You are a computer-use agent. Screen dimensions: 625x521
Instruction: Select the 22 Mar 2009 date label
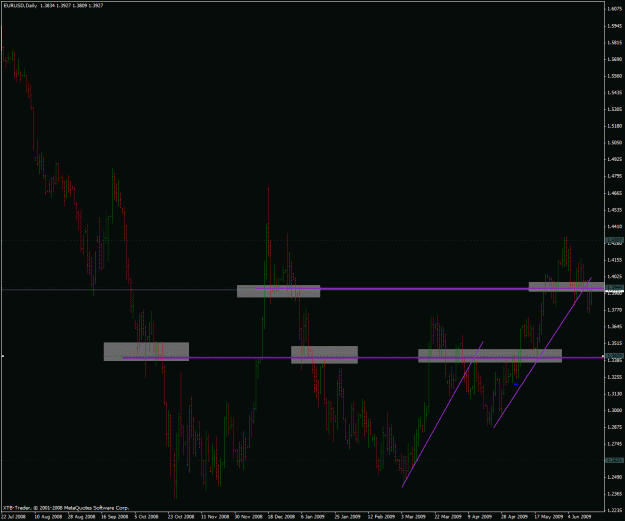(448, 517)
